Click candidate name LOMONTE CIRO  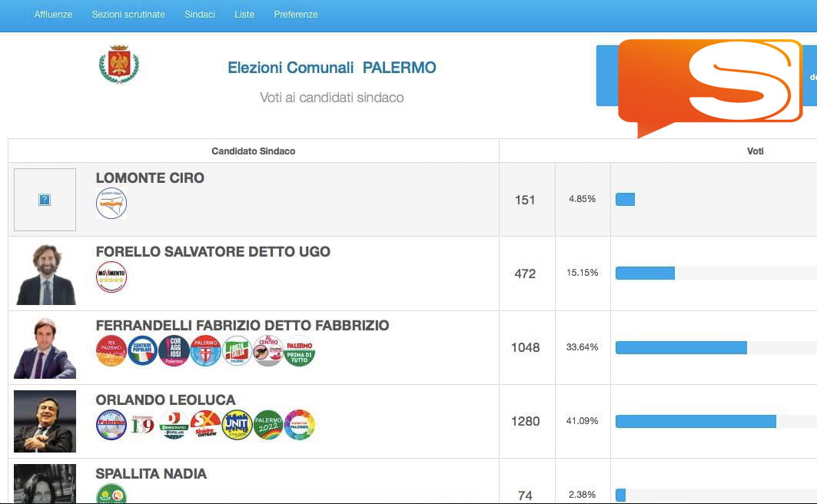[x=150, y=177]
